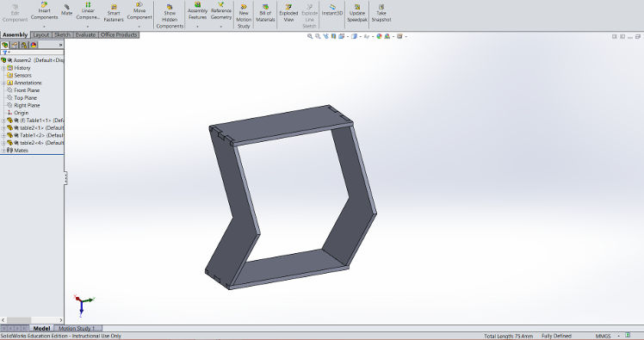Open the Motion Study 1 tab

[77, 329]
